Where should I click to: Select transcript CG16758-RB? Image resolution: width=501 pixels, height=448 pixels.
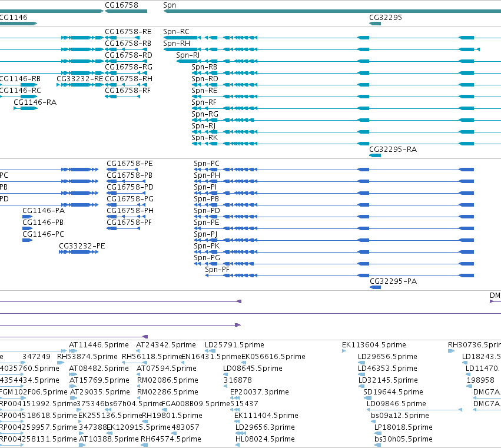[128, 44]
